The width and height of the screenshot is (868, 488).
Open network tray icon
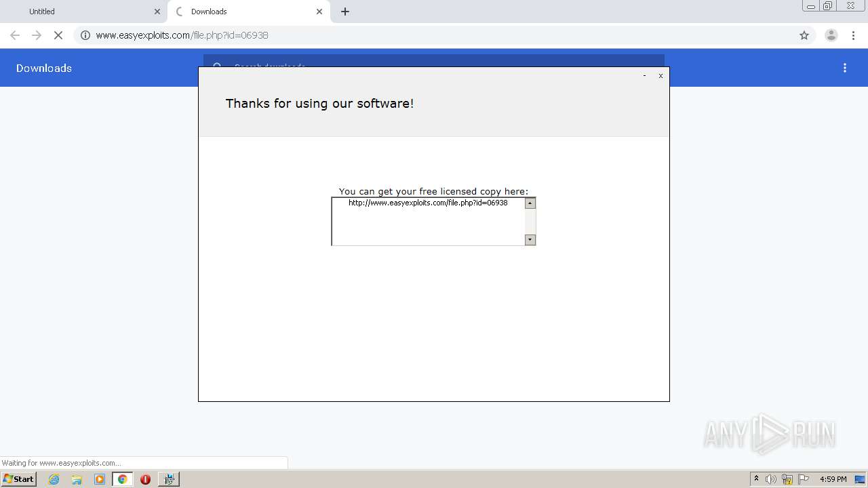coord(787,479)
